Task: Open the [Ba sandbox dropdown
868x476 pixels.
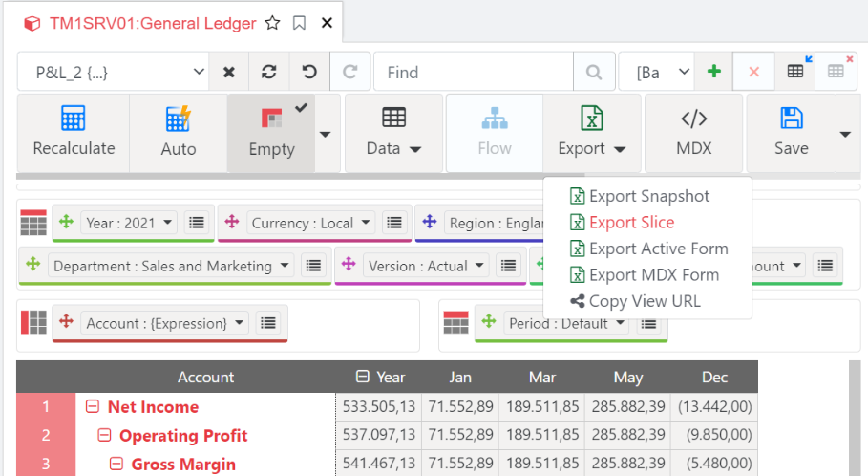Action: (x=657, y=72)
